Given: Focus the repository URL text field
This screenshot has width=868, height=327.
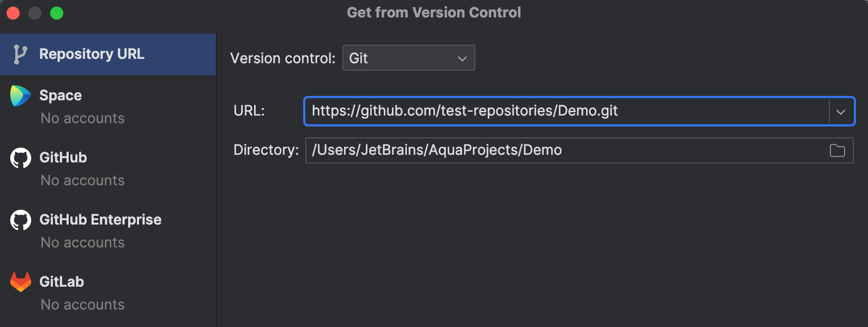Looking at the screenshot, I should click(567, 111).
